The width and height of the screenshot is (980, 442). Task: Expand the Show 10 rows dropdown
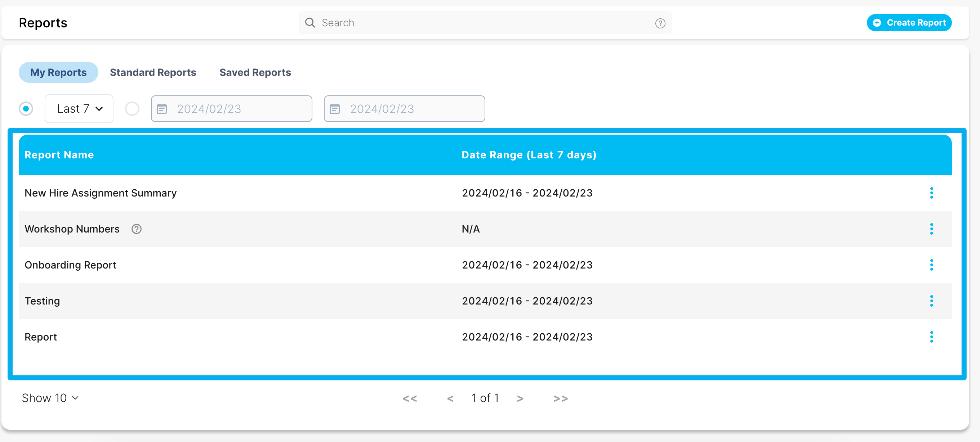[x=50, y=398]
